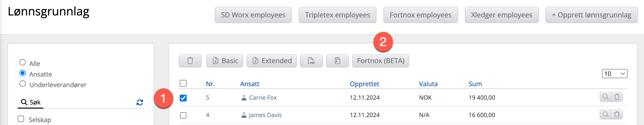
Task: Toggle the select-all header checkbox
Action: point(183,83)
